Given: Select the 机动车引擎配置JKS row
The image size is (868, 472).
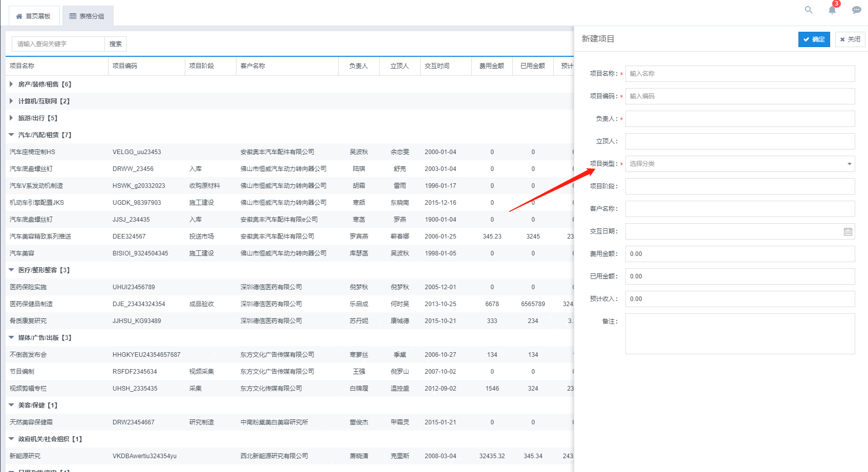Looking at the screenshot, I should pos(290,203).
